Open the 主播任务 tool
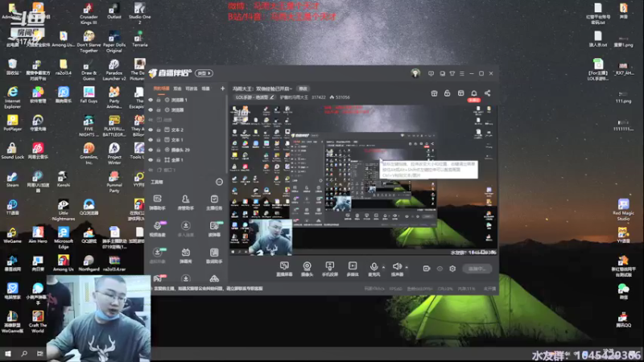Image resolution: width=644 pixels, height=362 pixels. 214,203
